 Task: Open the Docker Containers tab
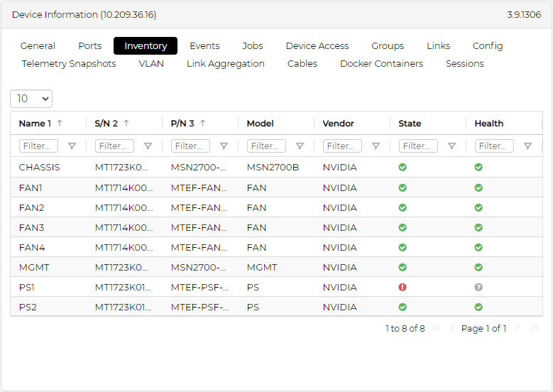381,64
